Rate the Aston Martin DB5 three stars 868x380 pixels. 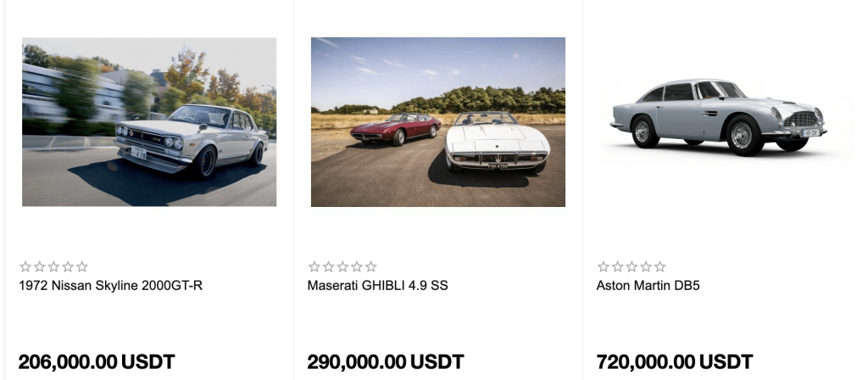pyautogui.click(x=632, y=266)
